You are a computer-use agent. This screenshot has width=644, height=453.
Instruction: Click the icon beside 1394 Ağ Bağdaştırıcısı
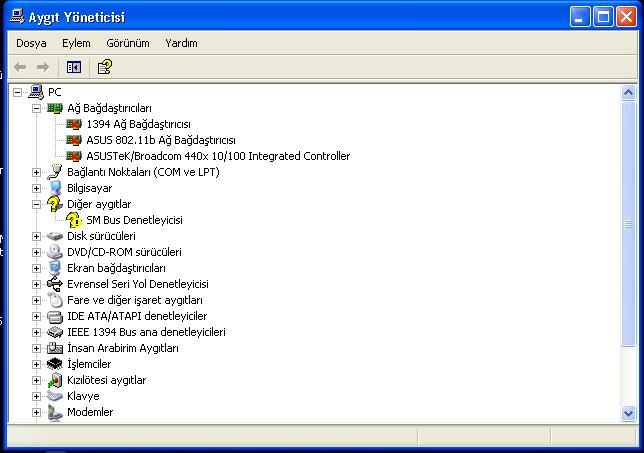tap(74, 124)
